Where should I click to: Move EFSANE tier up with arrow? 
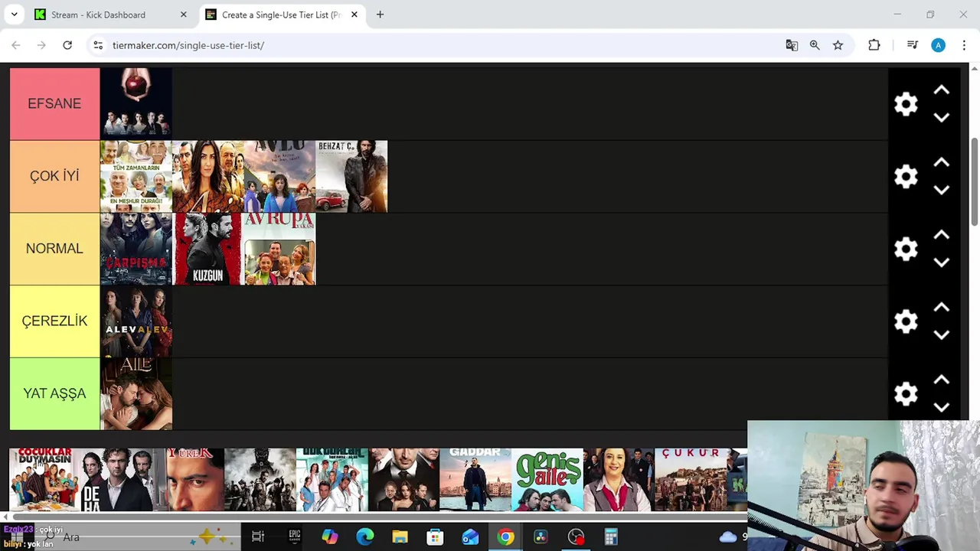click(x=942, y=90)
